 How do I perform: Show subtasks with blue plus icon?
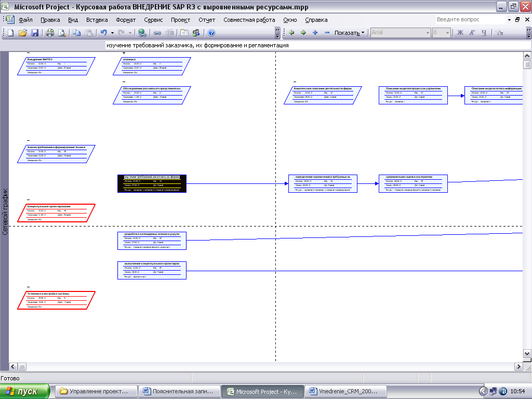coord(315,33)
